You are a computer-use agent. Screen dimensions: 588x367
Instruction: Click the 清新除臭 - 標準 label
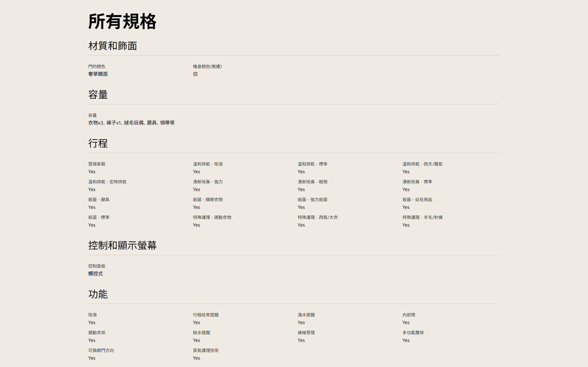click(x=417, y=182)
